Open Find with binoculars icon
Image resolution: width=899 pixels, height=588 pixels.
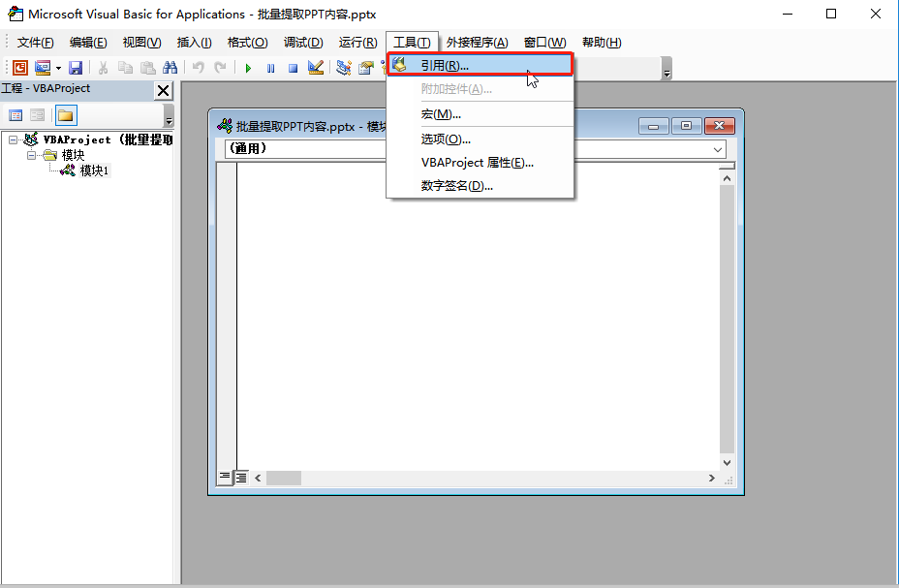[x=170, y=68]
